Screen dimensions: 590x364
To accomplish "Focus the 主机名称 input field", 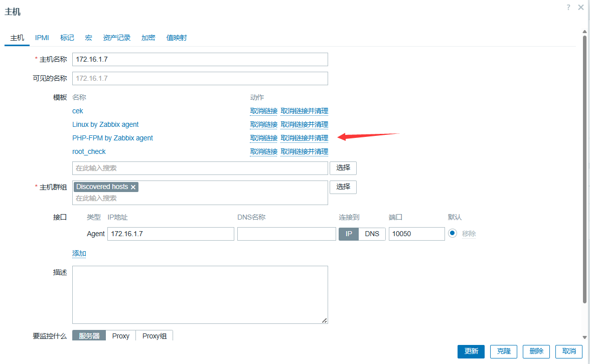I will point(200,59).
